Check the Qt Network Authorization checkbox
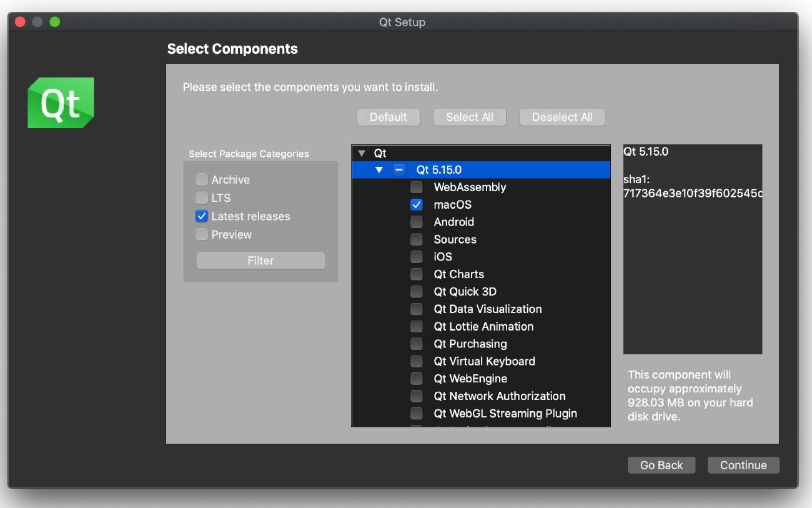The width and height of the screenshot is (812, 508). coord(416,396)
